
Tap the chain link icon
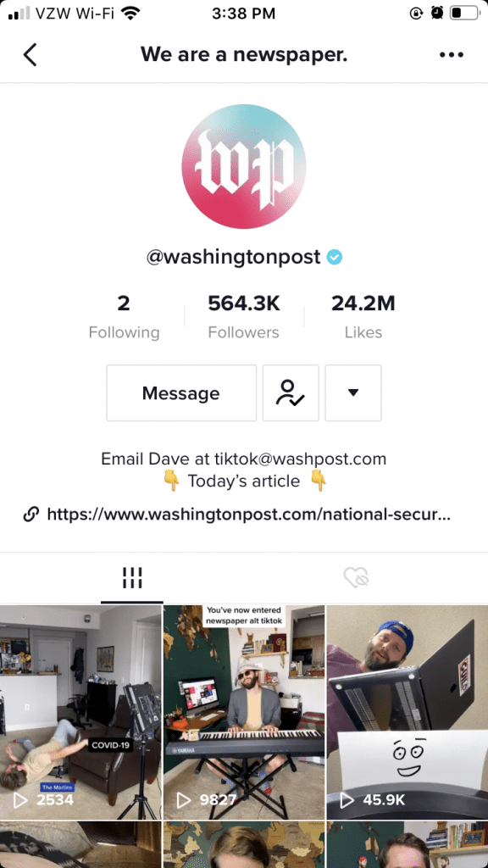pos(31,515)
